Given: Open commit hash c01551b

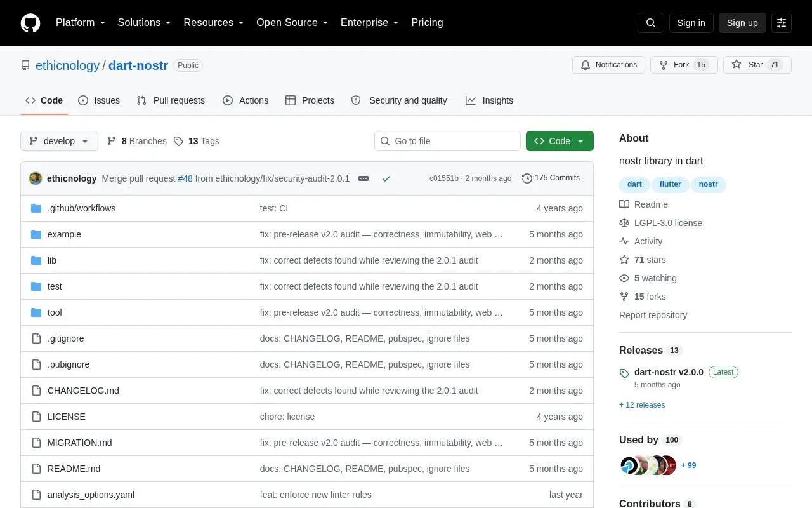Looking at the screenshot, I should [444, 178].
